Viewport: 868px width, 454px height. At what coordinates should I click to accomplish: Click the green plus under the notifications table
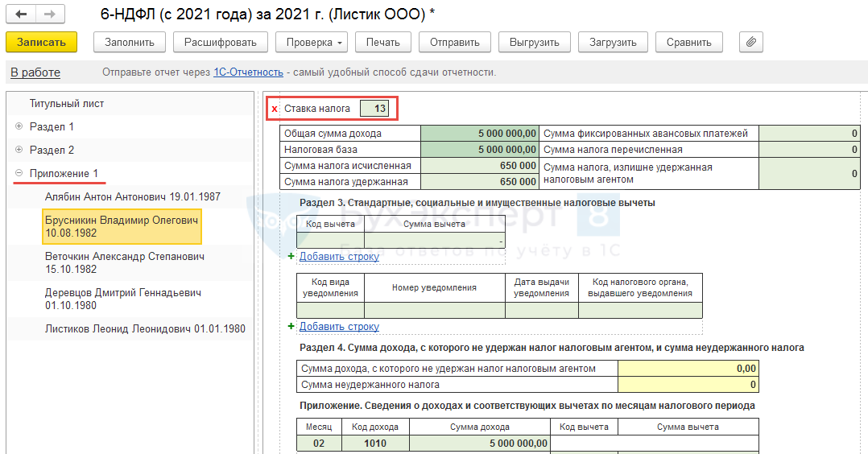291,326
